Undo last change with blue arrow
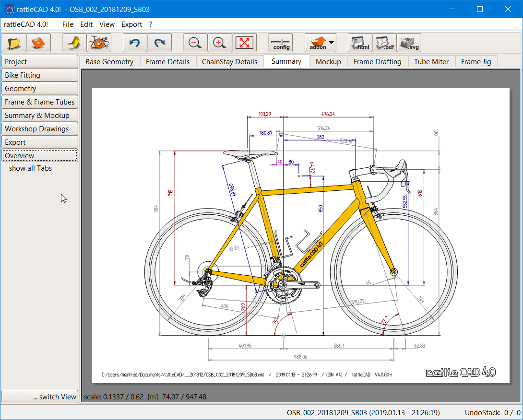Image resolution: width=523 pixels, height=420 pixels. click(135, 43)
